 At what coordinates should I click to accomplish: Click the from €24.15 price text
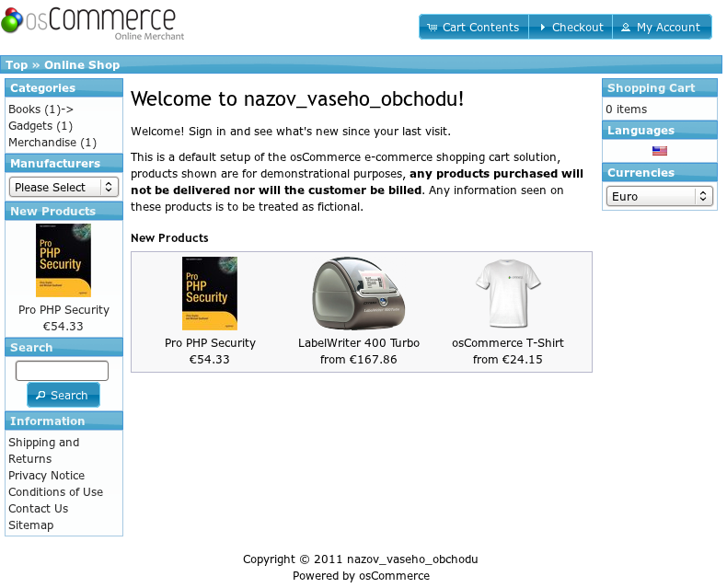(508, 360)
